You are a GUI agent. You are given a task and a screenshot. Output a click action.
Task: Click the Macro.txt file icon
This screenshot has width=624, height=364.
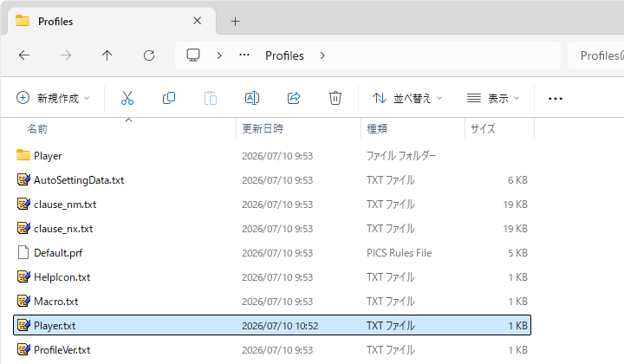click(x=23, y=301)
